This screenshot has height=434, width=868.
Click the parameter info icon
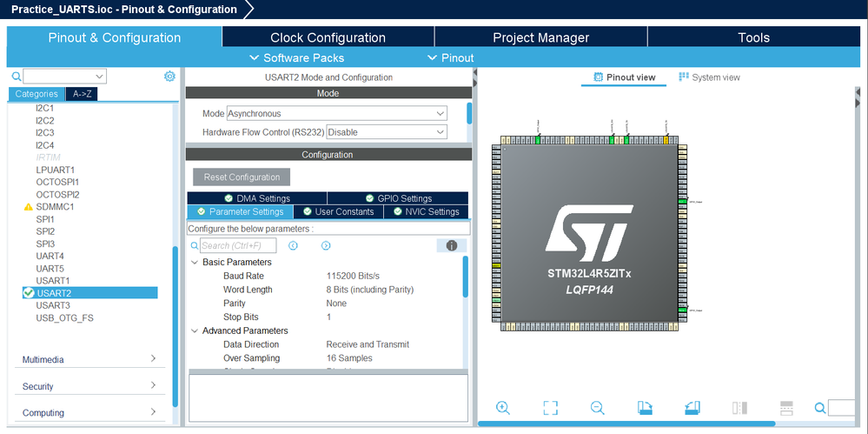point(452,245)
